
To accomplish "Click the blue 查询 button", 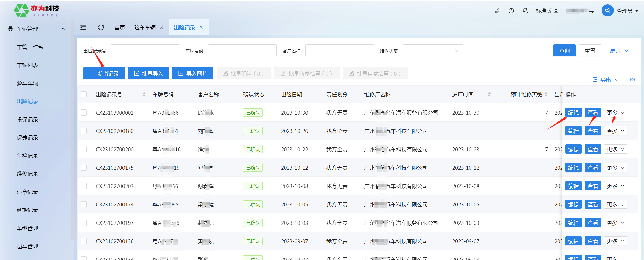I will click(564, 51).
